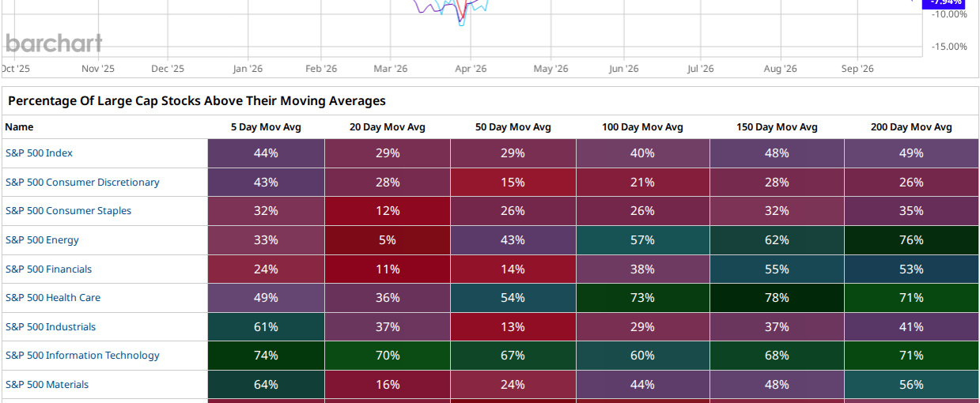Select Health Care 100-day cell 73%

tap(642, 298)
